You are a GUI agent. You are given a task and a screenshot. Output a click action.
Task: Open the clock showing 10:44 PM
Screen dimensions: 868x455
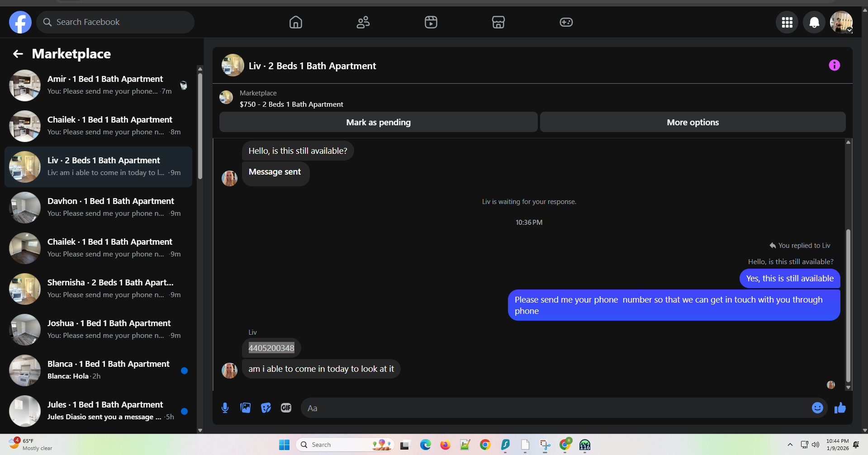837,445
